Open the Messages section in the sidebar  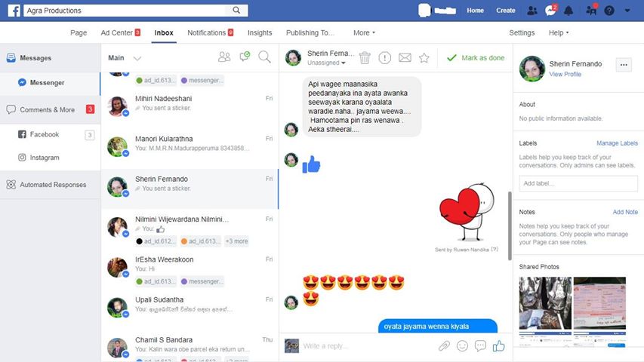pos(50,58)
